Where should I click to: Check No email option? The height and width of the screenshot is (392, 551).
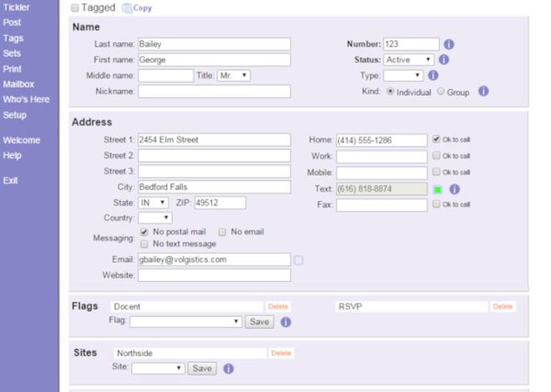(x=222, y=232)
